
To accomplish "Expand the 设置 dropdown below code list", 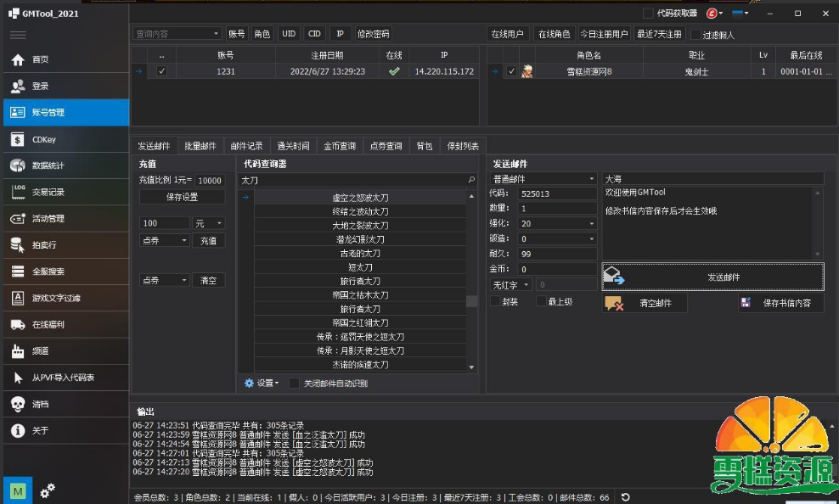I will [x=262, y=383].
